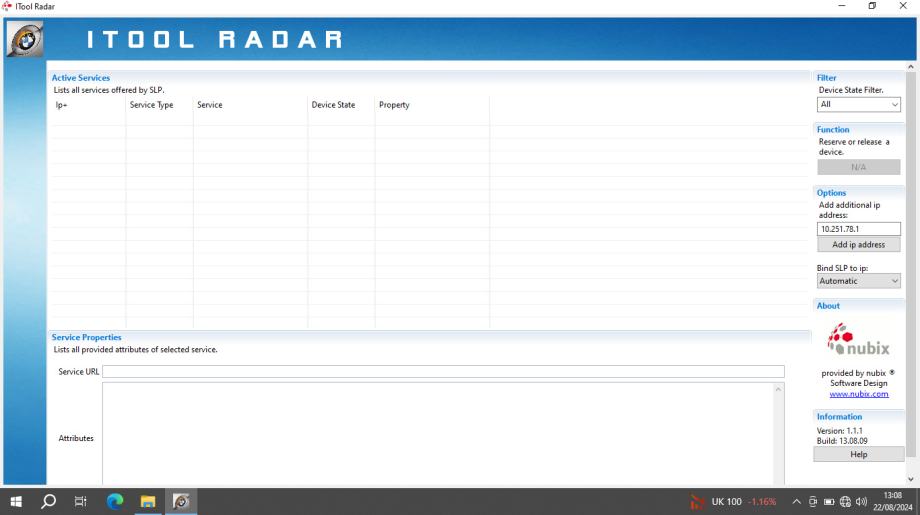Open taskbar search magnifier

tap(49, 502)
